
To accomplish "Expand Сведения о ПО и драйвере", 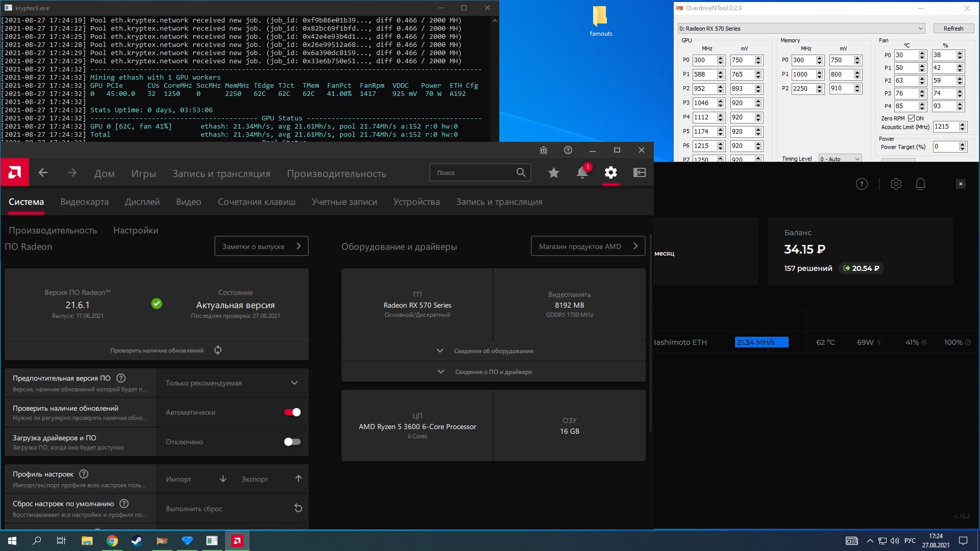I will click(x=493, y=372).
